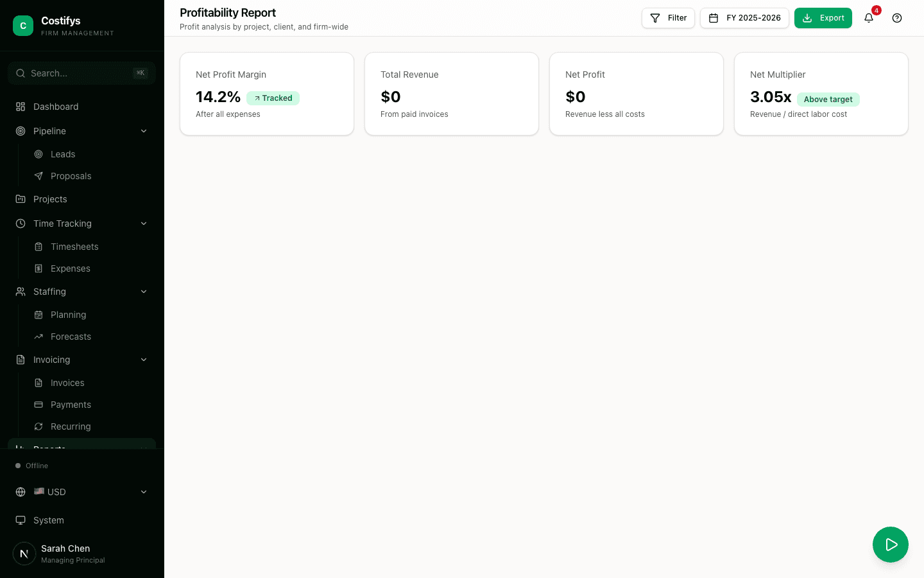
Task: Click the green play floating button
Action: [890, 545]
